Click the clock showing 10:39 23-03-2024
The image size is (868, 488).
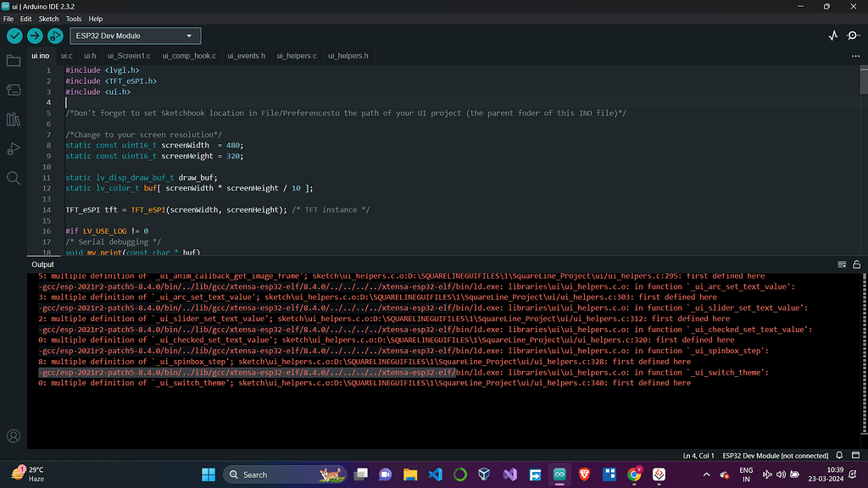click(x=826, y=474)
